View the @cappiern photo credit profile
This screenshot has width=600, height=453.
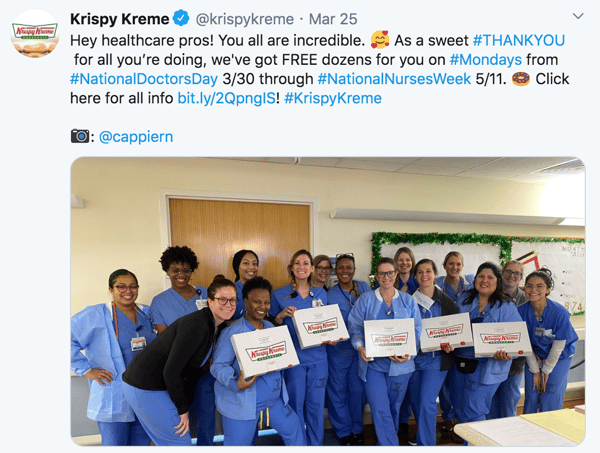[136, 137]
